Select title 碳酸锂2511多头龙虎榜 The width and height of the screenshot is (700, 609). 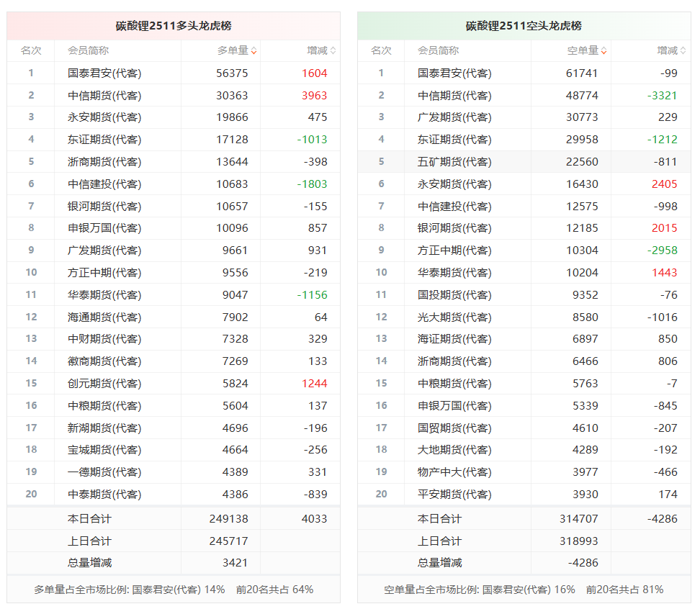pos(174,26)
